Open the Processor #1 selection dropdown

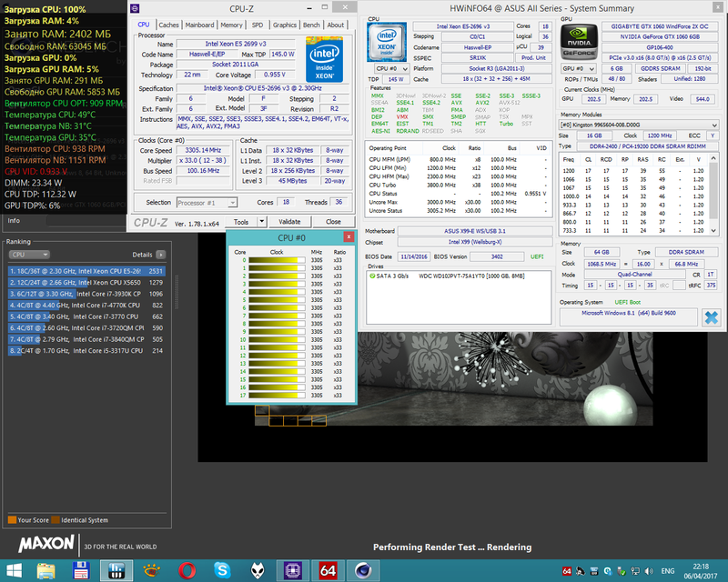[207, 203]
